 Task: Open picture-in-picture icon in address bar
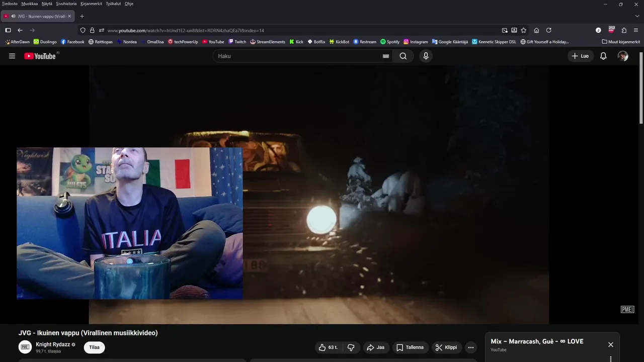point(505,30)
